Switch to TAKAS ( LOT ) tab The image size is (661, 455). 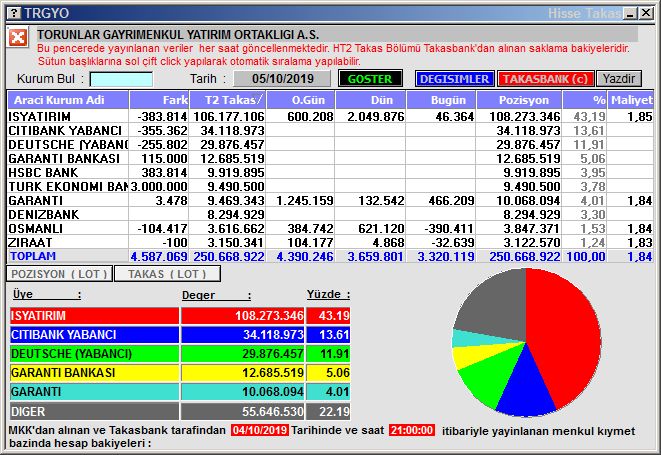167,274
